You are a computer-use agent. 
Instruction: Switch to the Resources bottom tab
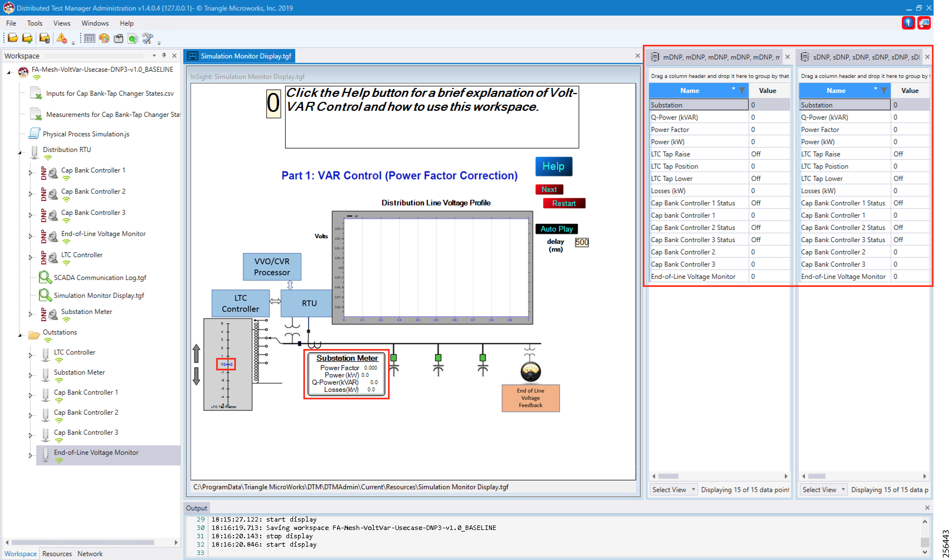coord(57,554)
